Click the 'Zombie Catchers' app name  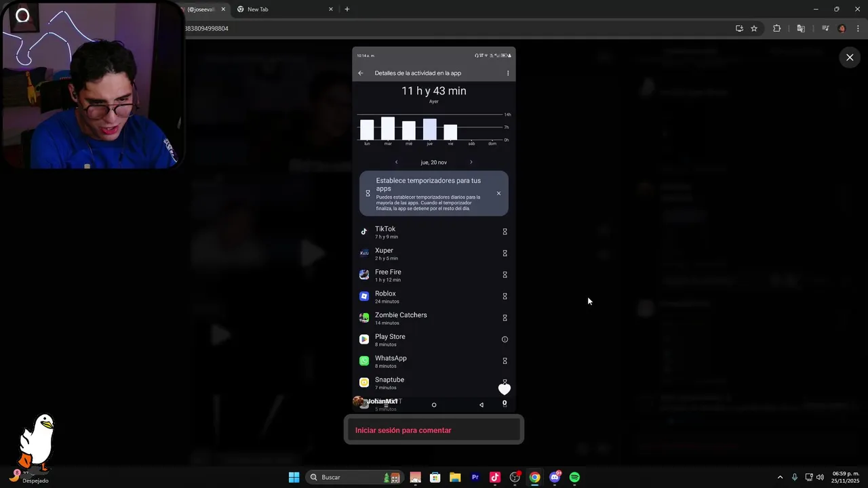(401, 315)
